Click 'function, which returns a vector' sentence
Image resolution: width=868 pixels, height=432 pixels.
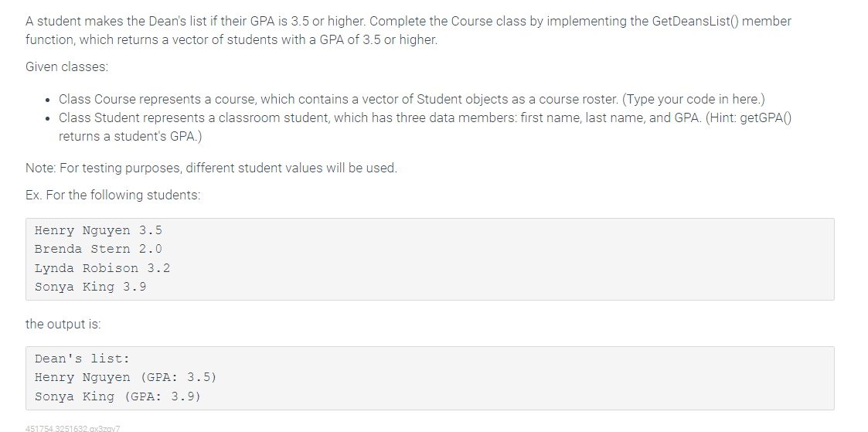pyautogui.click(x=231, y=40)
